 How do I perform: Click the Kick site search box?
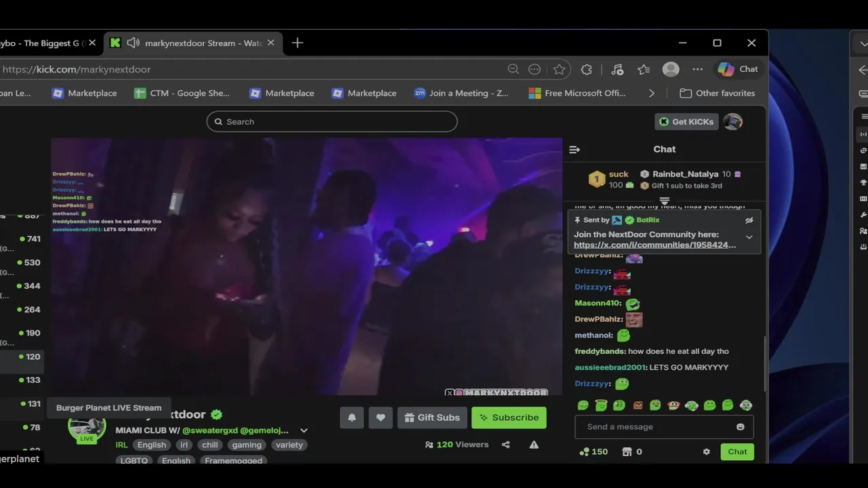[332, 121]
